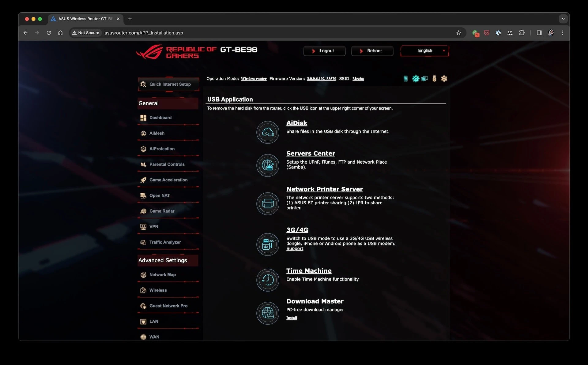Viewport: 588px width, 365px height.
Task: Click the 3G/4G USB modem icon
Action: click(x=268, y=244)
